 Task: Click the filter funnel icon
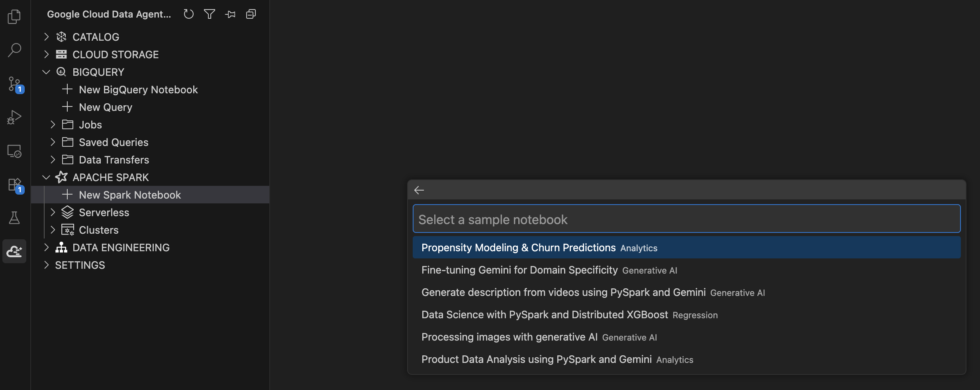point(209,14)
